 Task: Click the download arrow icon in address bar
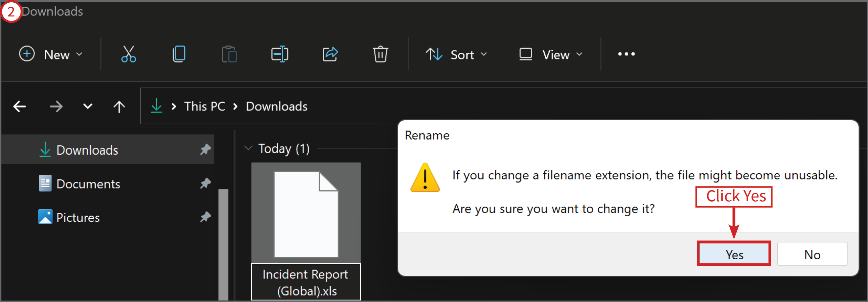156,106
